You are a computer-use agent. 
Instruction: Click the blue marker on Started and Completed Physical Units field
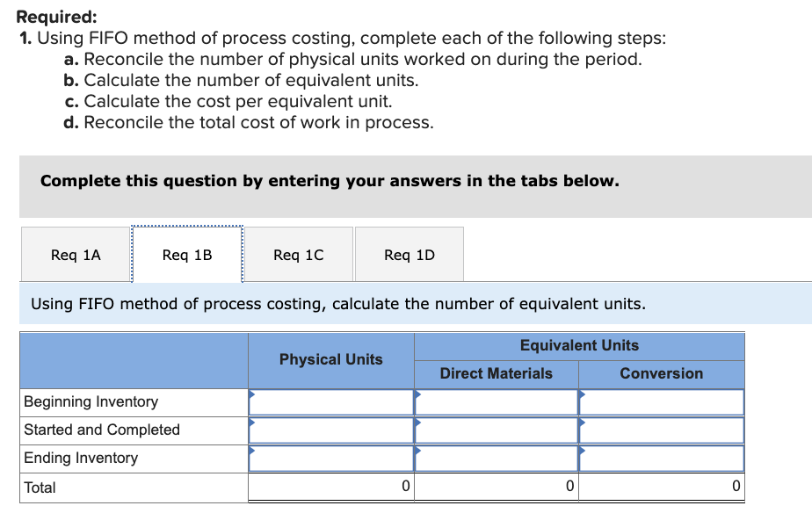point(253,424)
